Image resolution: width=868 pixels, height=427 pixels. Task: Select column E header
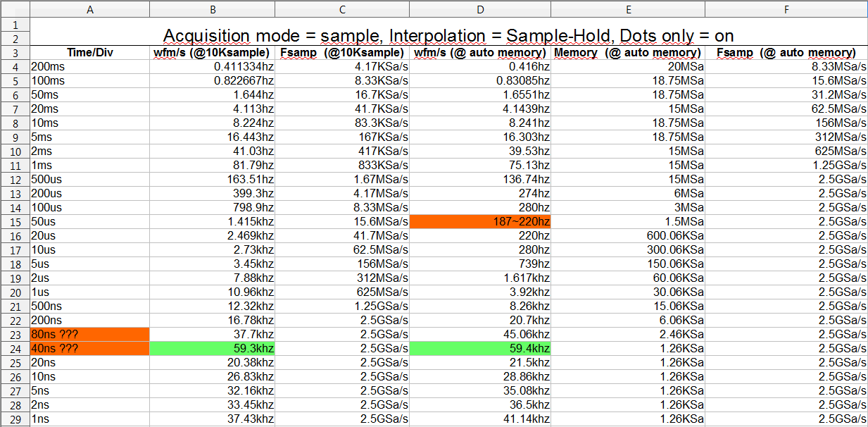click(x=628, y=9)
